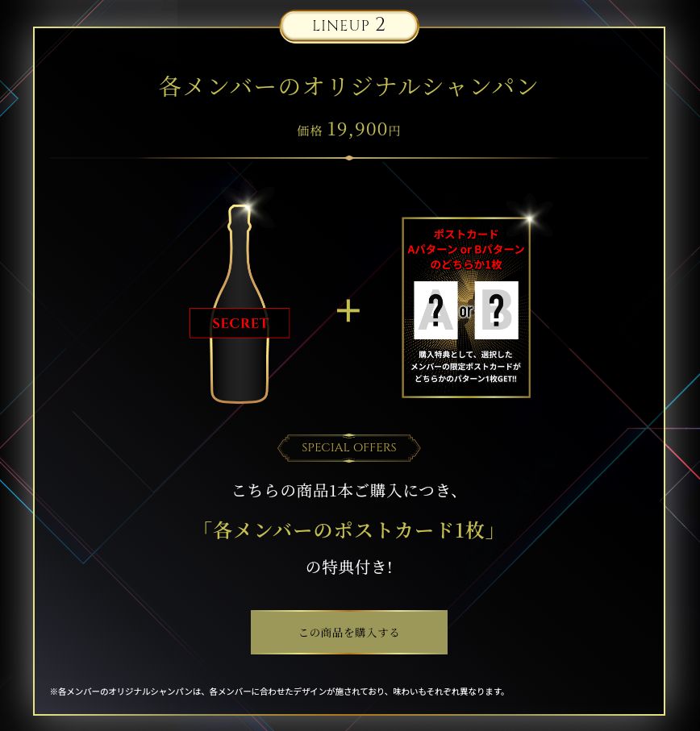The image size is (700, 731).
Task: Click the gold text 各メンバーのポストカード1枚
Action: (349, 530)
